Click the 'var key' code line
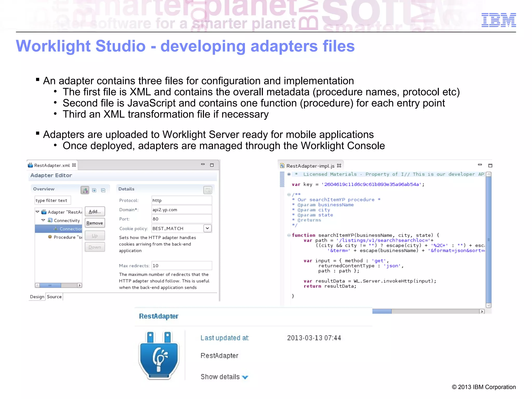 (358, 184)
